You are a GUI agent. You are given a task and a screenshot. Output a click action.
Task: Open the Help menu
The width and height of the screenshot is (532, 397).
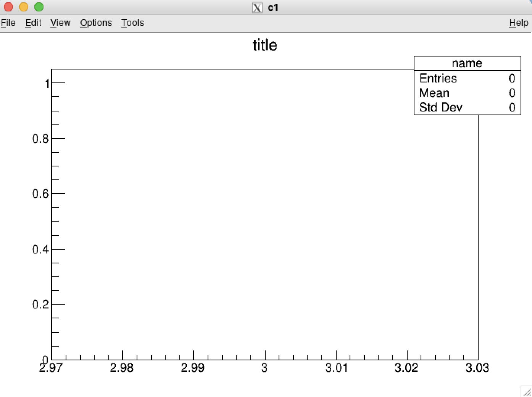[x=519, y=23]
